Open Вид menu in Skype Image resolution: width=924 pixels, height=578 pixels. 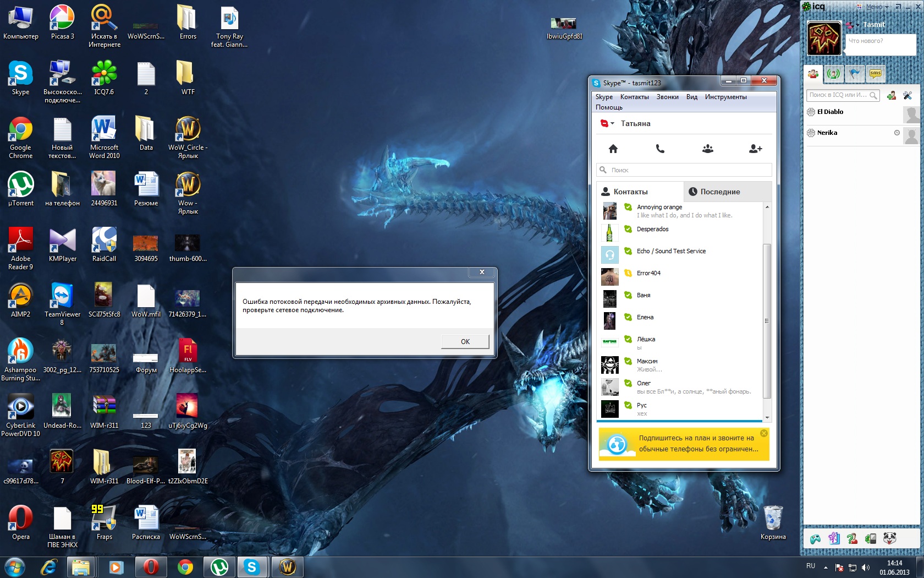[692, 97]
